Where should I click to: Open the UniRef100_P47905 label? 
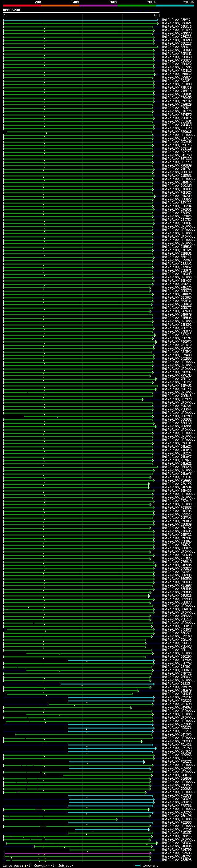[x=177, y=660]
